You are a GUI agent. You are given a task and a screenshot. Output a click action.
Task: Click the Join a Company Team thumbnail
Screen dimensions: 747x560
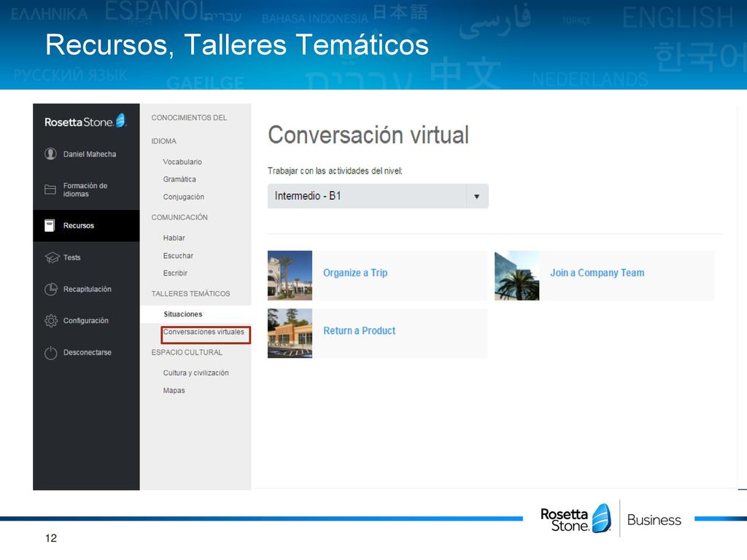[517, 276]
